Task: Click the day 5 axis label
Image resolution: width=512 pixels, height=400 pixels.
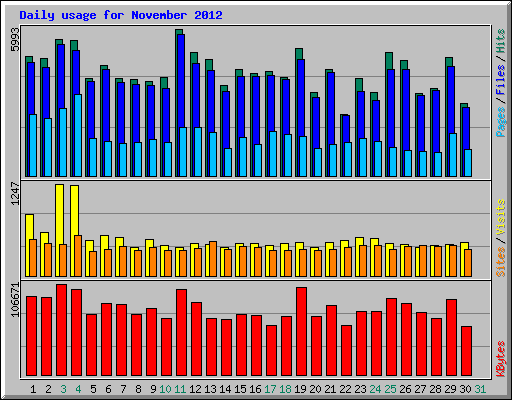Action: click(93, 389)
